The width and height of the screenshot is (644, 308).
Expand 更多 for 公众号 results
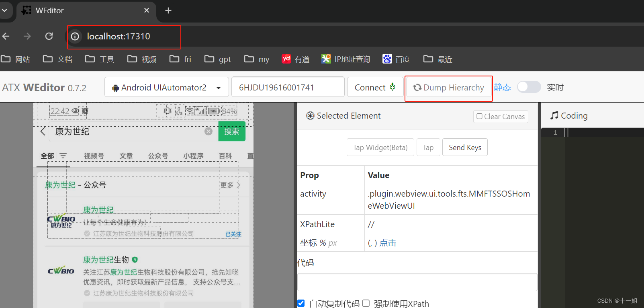pos(230,185)
